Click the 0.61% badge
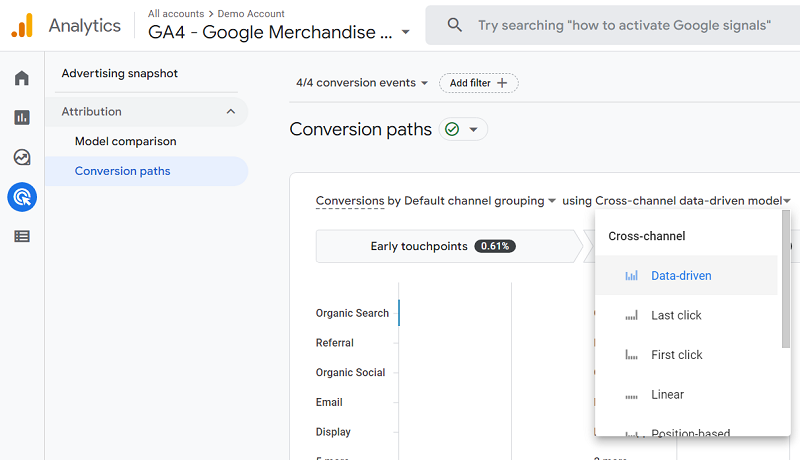Screen dimensions: 800x460 point(495,246)
